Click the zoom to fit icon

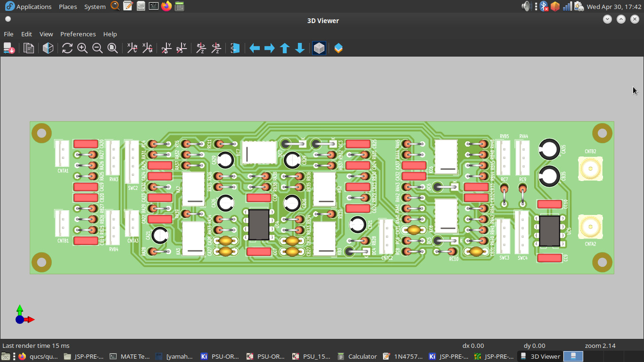113,48
